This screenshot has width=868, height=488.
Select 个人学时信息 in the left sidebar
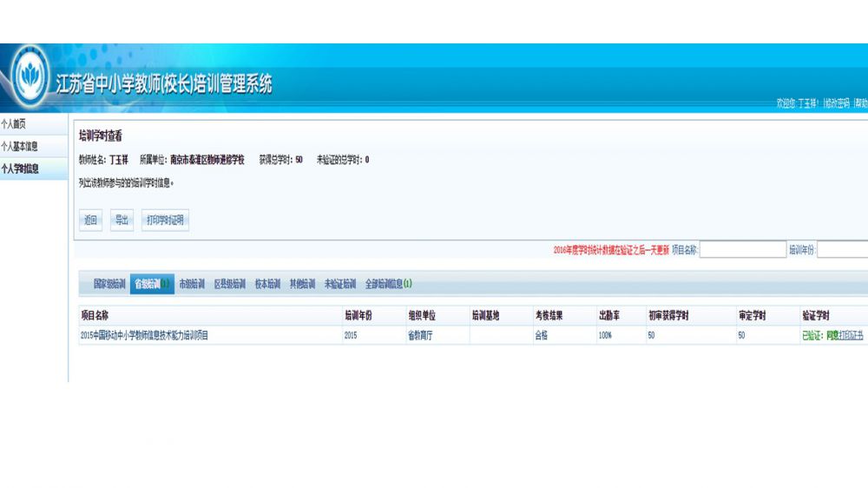[20, 169]
